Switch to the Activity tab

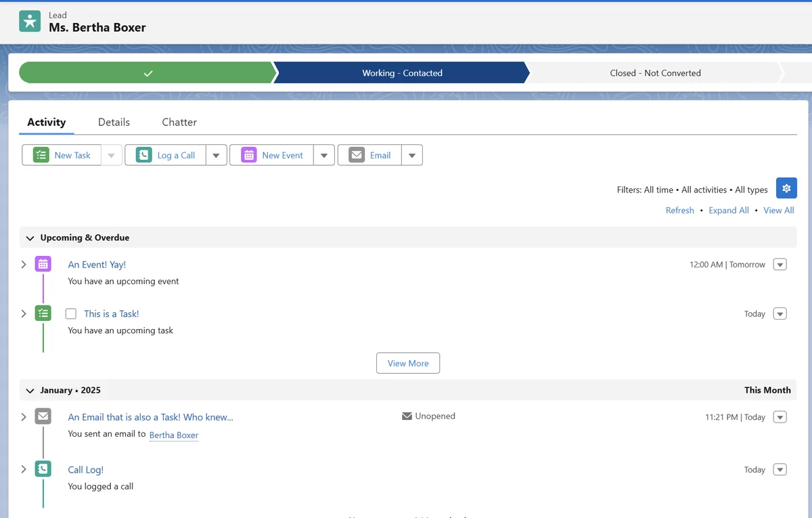(x=47, y=122)
